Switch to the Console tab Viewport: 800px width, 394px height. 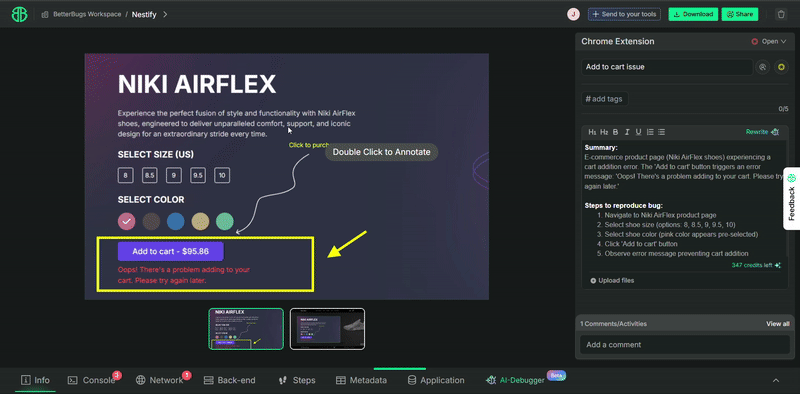coord(93,380)
